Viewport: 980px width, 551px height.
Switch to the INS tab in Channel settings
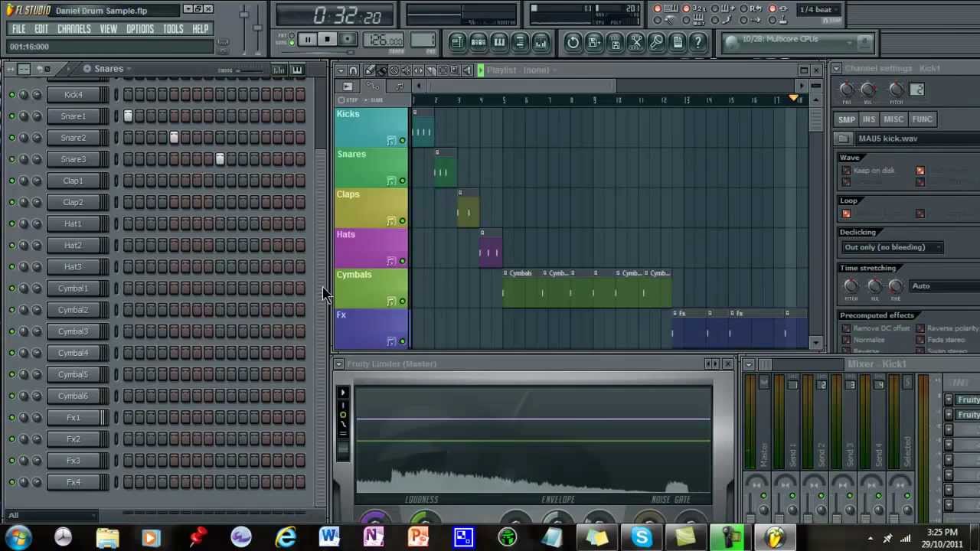869,119
